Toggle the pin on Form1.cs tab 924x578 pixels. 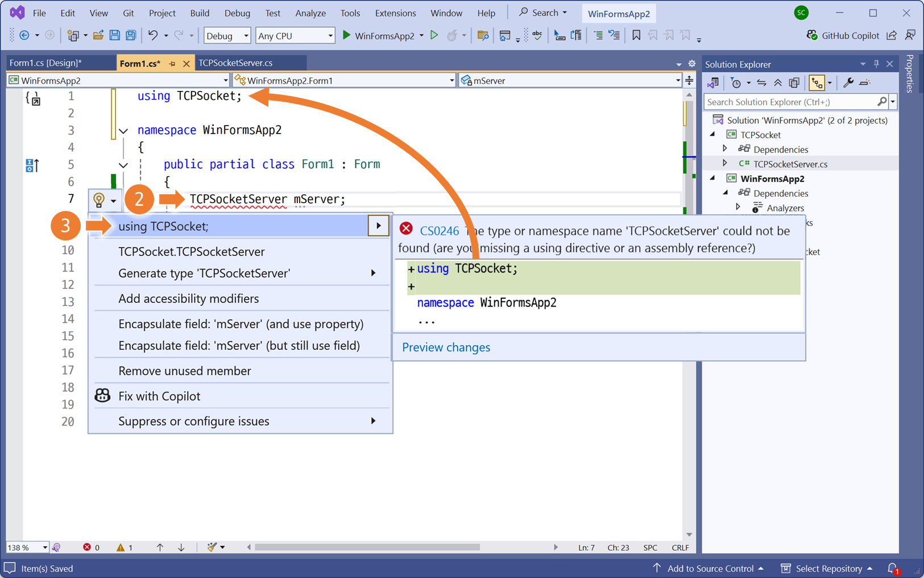pyautogui.click(x=172, y=64)
